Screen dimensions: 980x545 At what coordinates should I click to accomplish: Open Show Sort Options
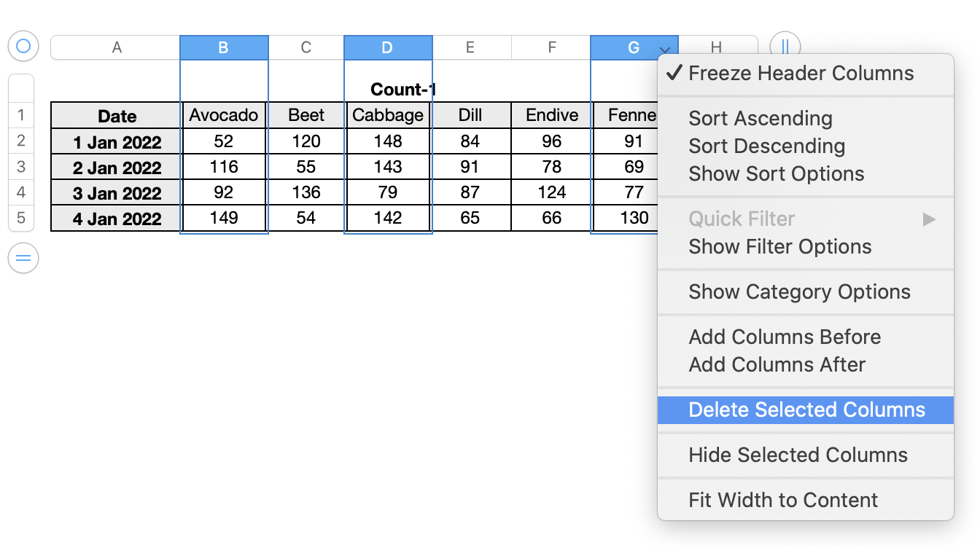tap(776, 174)
